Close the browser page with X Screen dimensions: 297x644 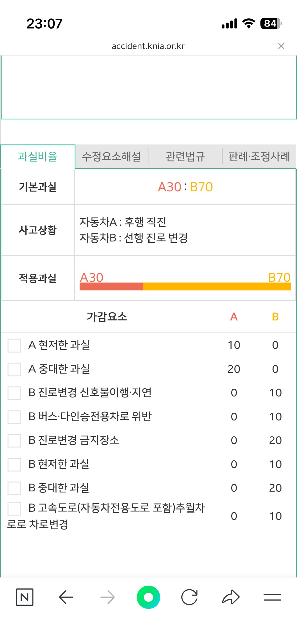(x=281, y=46)
